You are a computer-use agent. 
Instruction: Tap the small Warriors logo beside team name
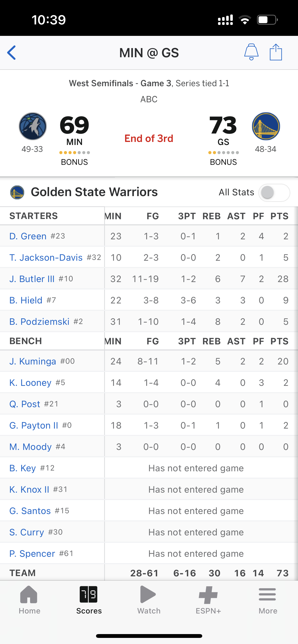click(17, 192)
